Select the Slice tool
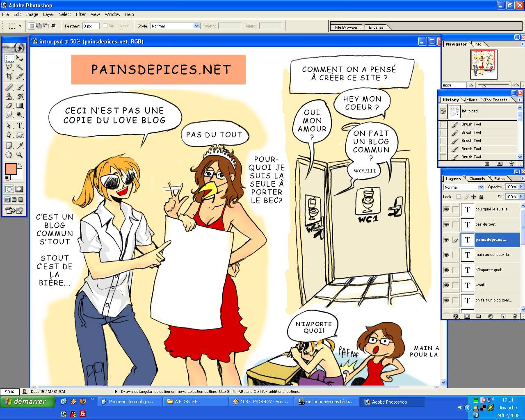 [x=20, y=76]
